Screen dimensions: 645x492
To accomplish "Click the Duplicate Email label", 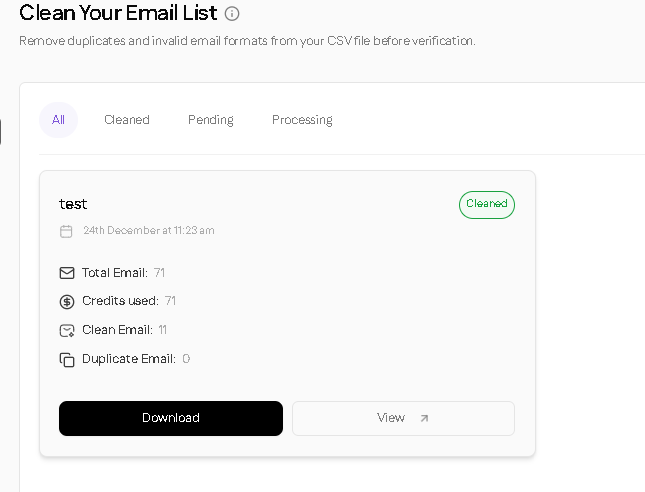I will pos(129,359).
